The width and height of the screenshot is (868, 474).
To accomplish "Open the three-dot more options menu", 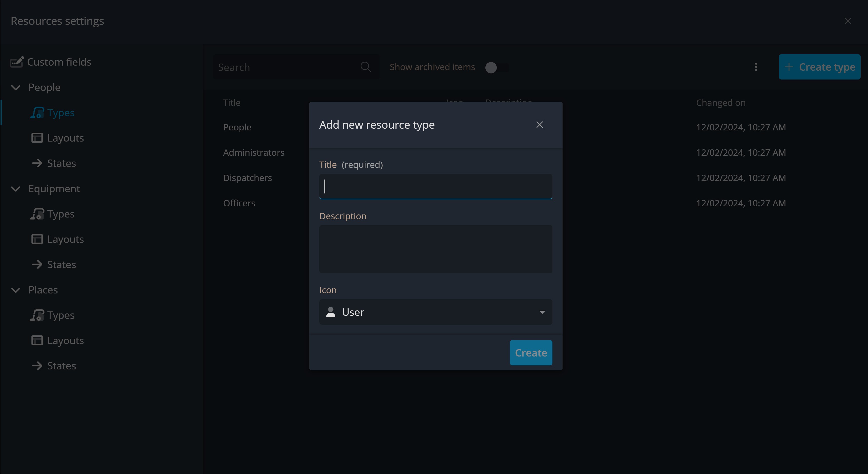I will point(756,67).
